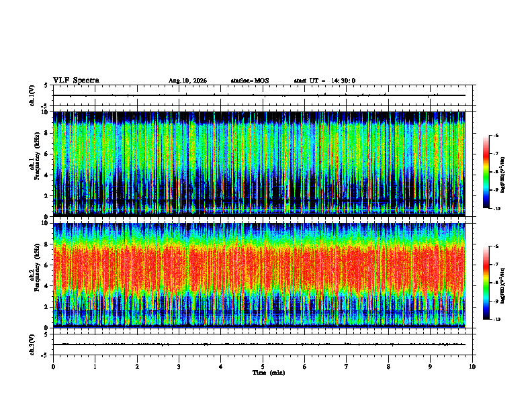
Task: Click the "Time (min)" x-axis label
Action: (x=269, y=373)
